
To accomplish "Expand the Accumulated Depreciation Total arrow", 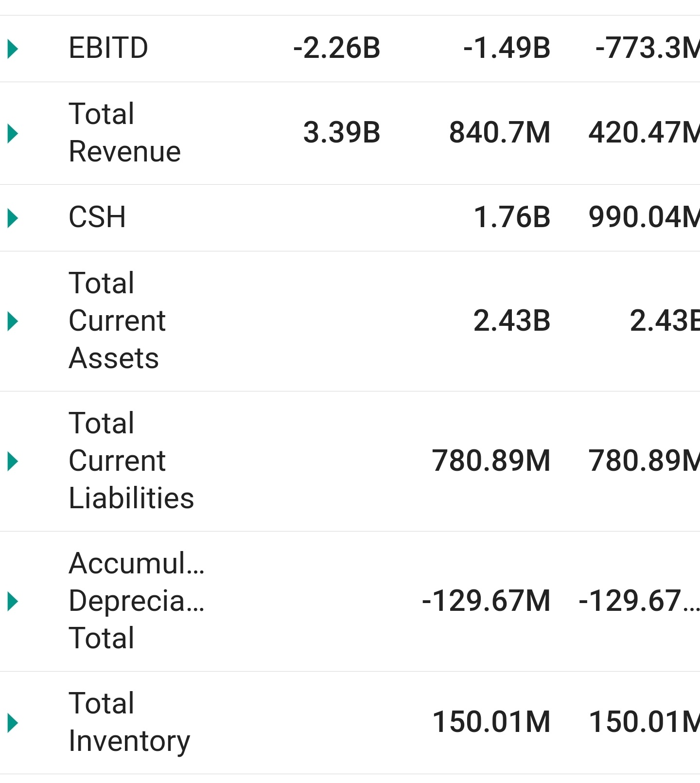I will click(x=13, y=602).
